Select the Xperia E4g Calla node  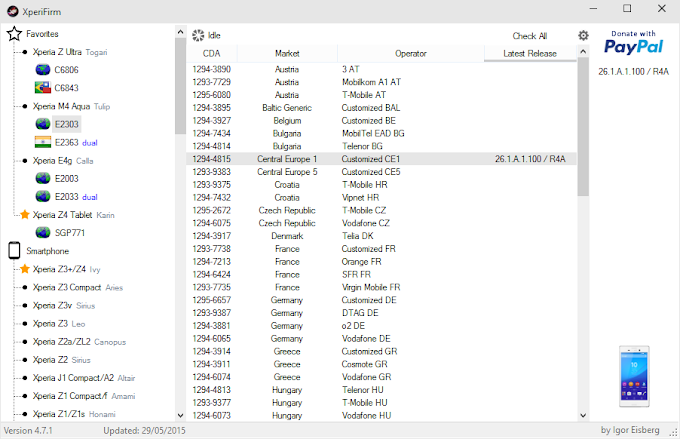(x=63, y=161)
